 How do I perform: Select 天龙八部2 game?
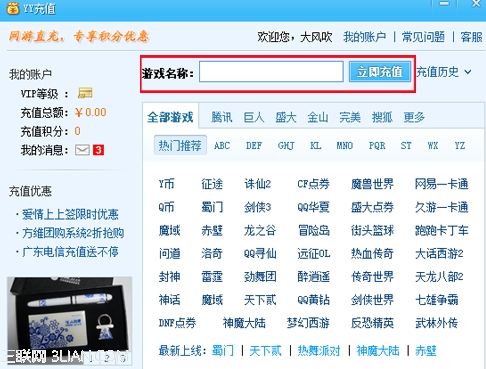pyautogui.click(x=439, y=277)
